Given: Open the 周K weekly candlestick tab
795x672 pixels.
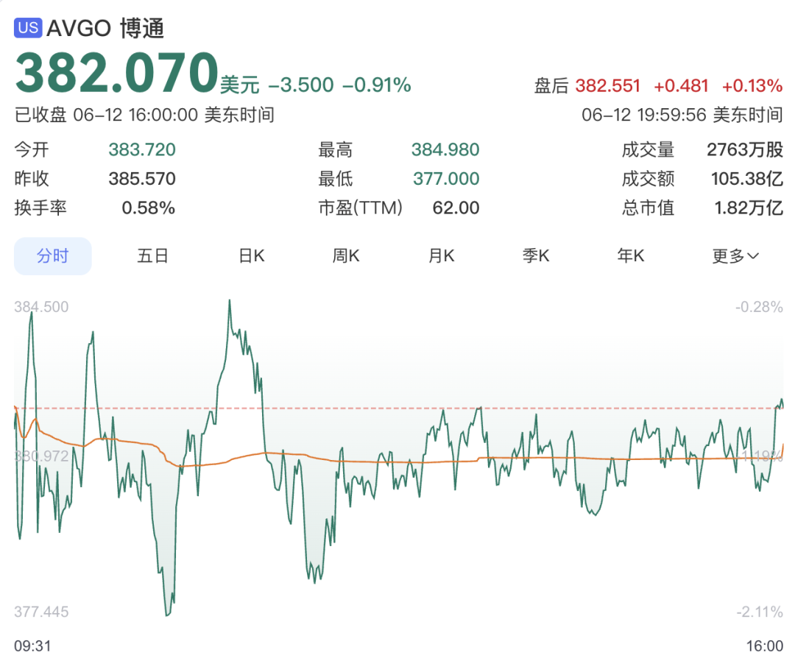Looking at the screenshot, I should [346, 256].
